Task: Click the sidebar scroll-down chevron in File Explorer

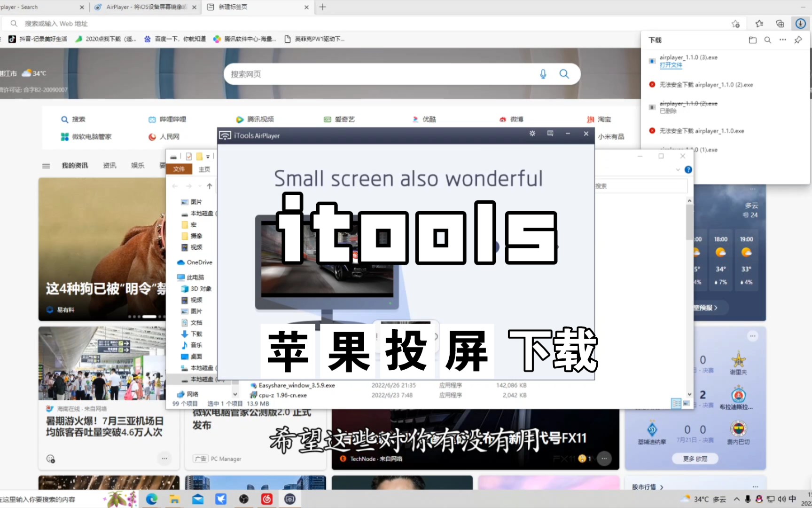Action: 235,394
